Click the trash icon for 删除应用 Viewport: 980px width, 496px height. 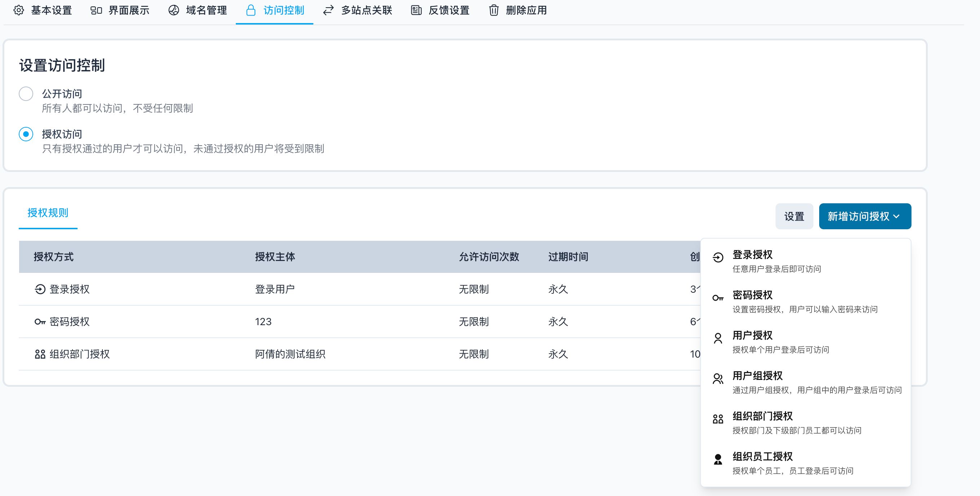click(x=493, y=10)
